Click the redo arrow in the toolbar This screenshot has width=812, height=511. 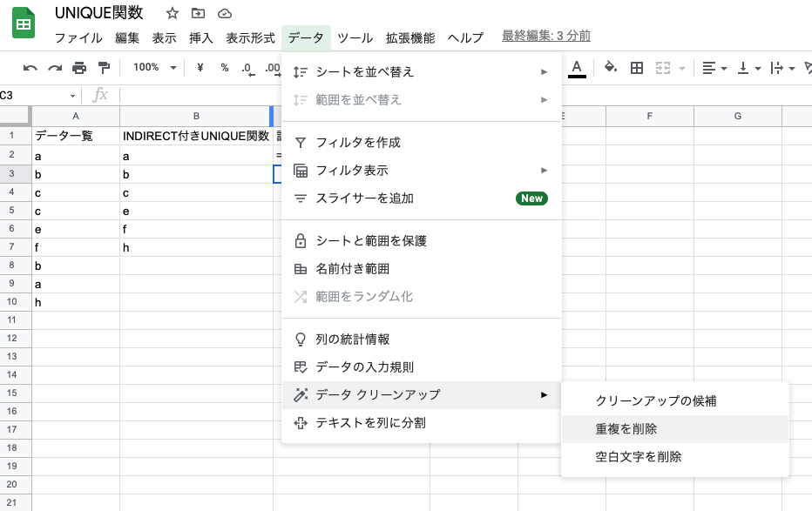click(55, 68)
